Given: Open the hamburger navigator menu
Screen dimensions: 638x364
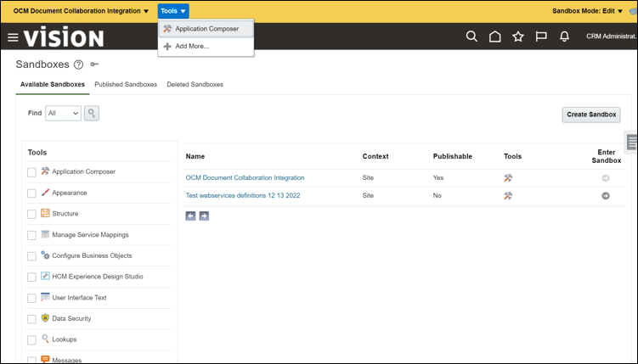Looking at the screenshot, I should [x=13, y=37].
